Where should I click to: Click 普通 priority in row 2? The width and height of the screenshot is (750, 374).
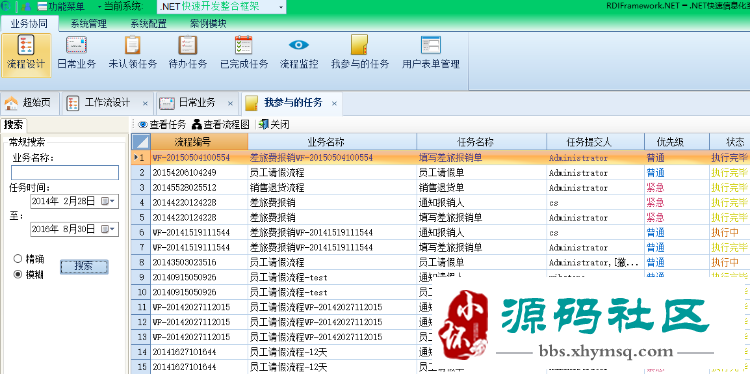[676, 173]
